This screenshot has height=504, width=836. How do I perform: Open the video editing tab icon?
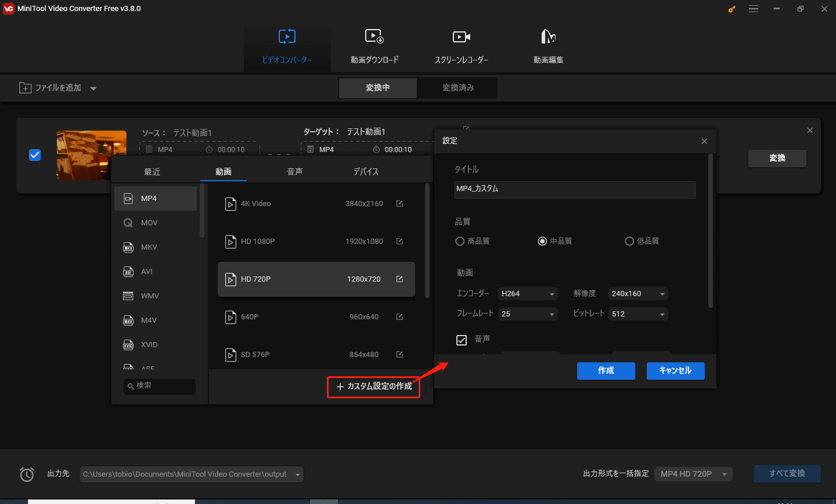pos(548,37)
